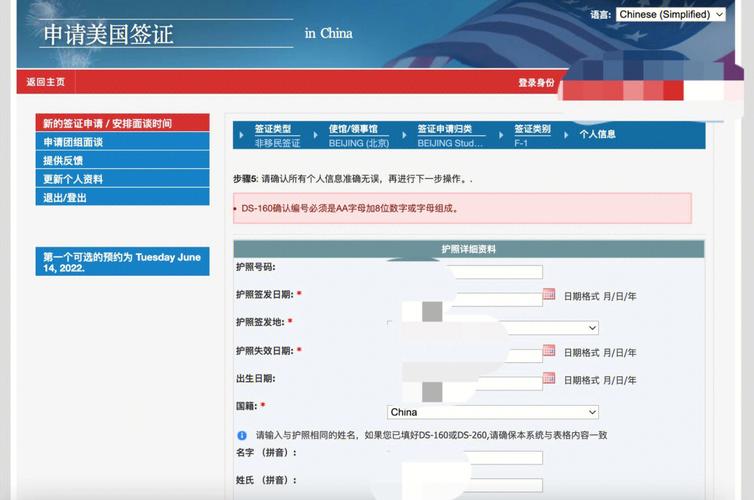Screen dimensions: 754x500
Task: Go to the 签证类型 breadcrumb step
Action: (x=273, y=129)
